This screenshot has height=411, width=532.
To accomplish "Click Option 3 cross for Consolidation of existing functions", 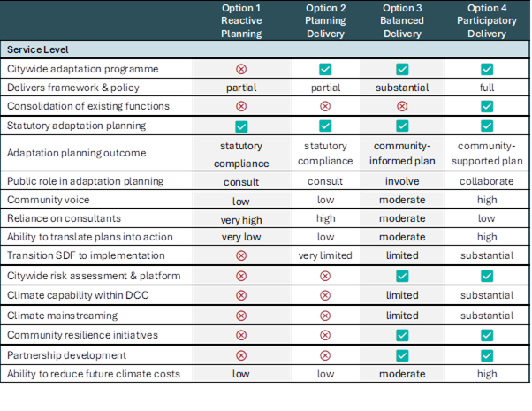I will point(402,106).
